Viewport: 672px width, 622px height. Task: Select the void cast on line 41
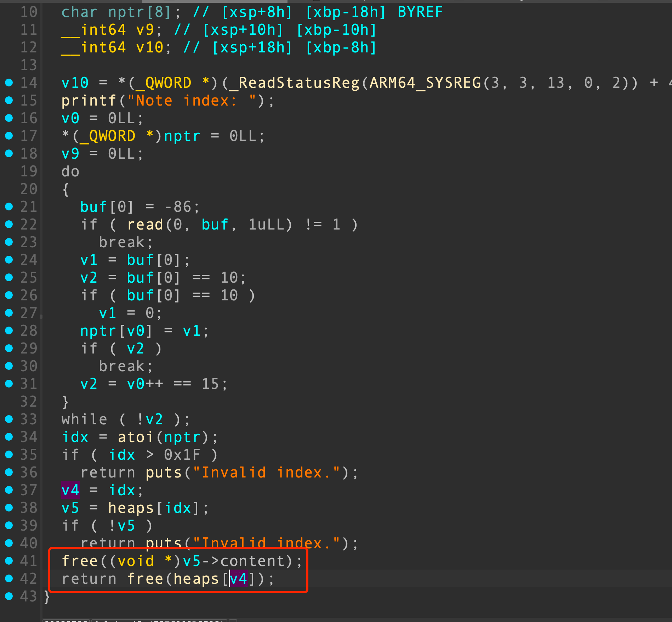pyautogui.click(x=136, y=561)
